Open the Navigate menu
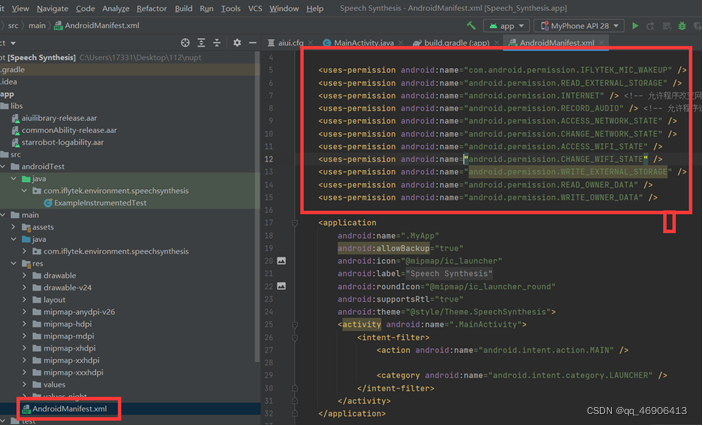703x426 pixels. [52, 9]
